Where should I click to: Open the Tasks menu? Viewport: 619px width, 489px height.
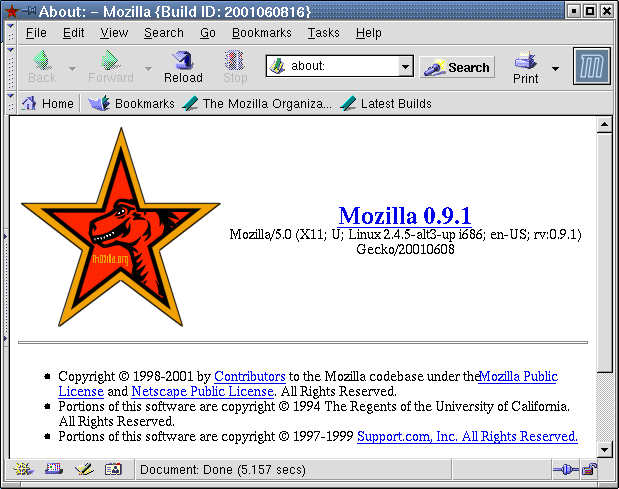pyautogui.click(x=323, y=33)
